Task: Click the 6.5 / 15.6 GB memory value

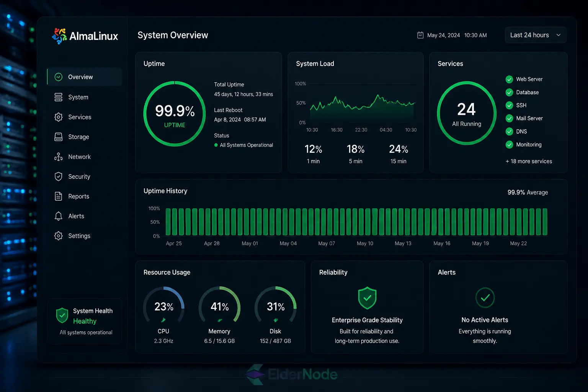Action: click(219, 341)
